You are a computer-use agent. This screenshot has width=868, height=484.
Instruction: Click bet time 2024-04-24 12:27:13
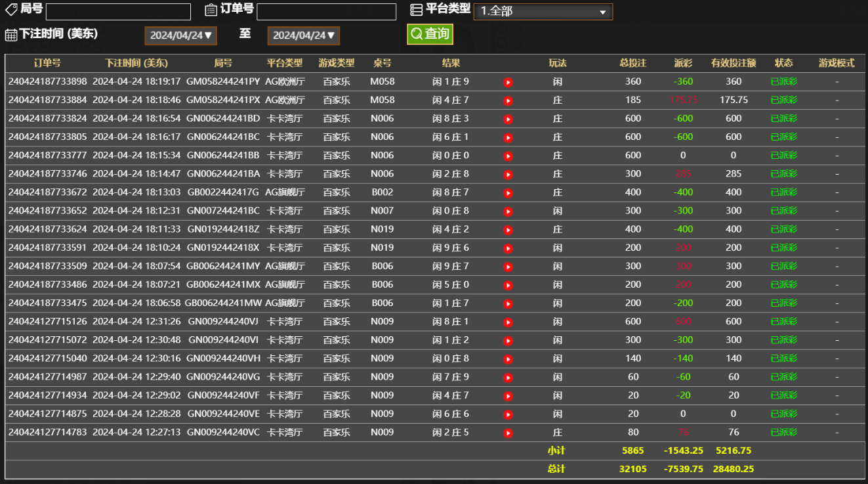[x=136, y=432]
